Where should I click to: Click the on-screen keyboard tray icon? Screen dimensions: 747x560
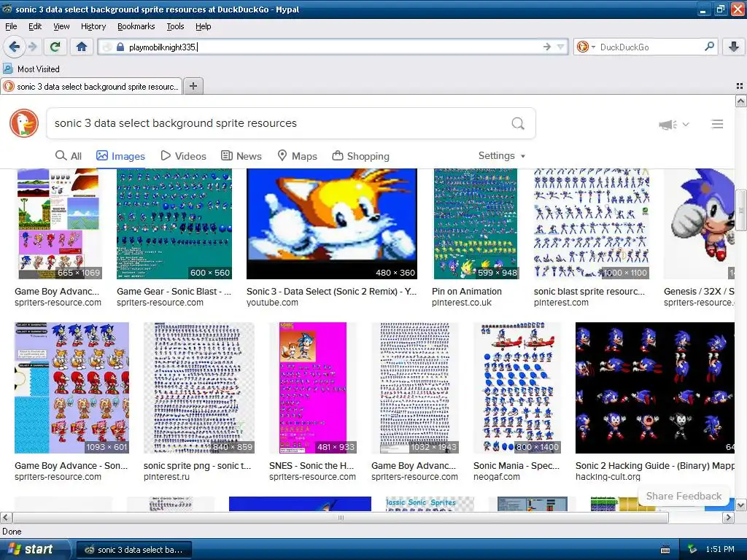(x=665, y=550)
